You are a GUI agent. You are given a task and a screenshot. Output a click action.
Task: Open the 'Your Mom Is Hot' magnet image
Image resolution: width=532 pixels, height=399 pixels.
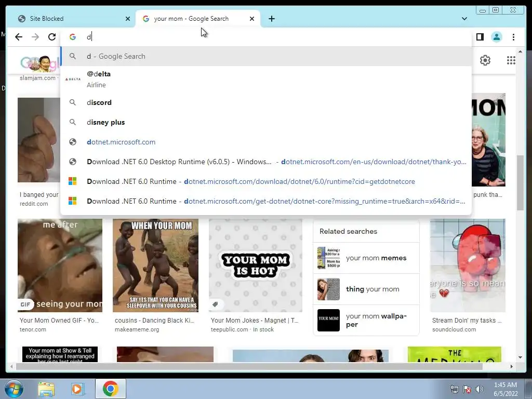tap(256, 265)
